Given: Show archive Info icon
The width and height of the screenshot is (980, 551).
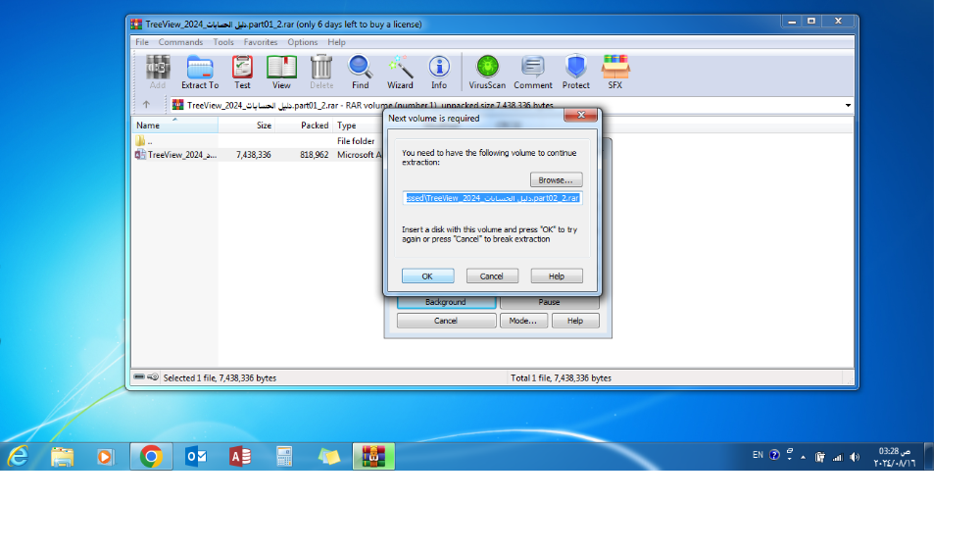Looking at the screenshot, I should pyautogui.click(x=439, y=72).
